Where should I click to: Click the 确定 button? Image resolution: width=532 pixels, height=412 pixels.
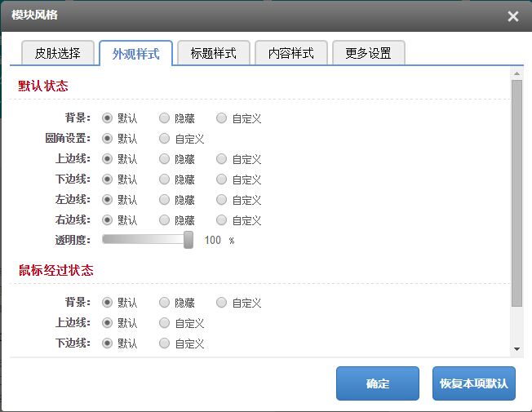[x=377, y=383]
